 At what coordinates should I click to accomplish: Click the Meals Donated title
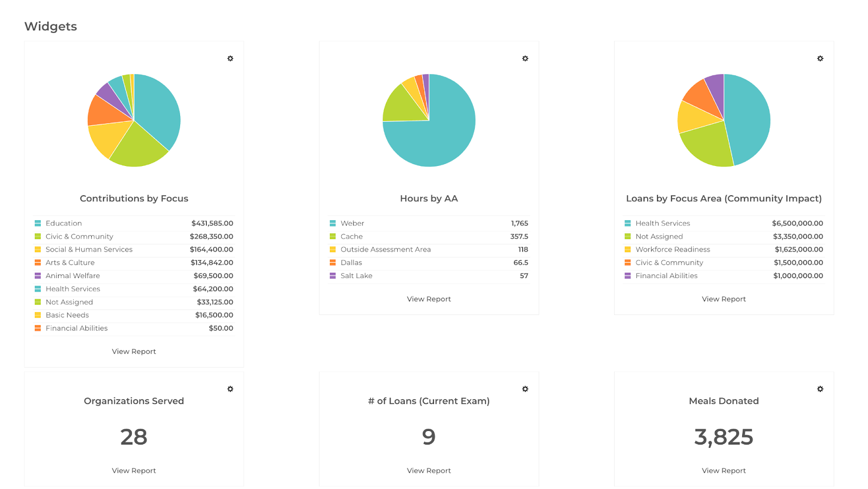click(724, 401)
